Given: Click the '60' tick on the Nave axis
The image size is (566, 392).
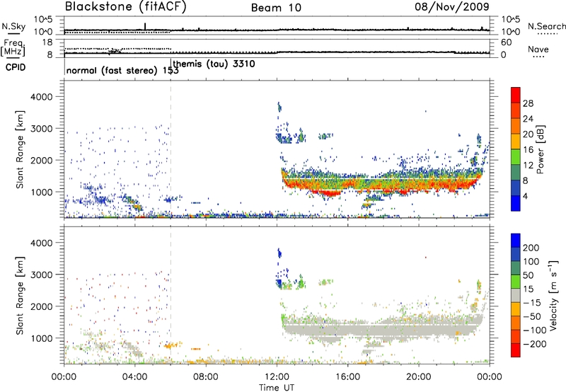Looking at the screenshot, I should click(x=506, y=42).
